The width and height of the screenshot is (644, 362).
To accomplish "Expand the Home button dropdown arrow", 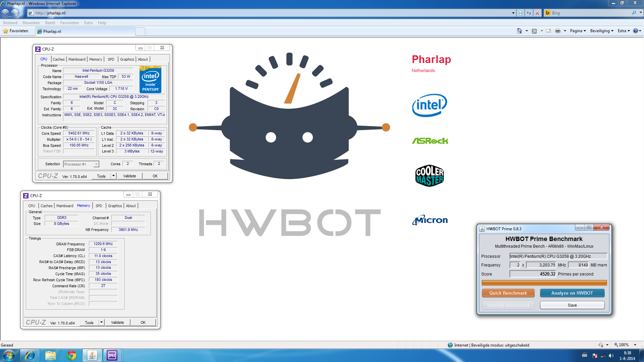I will [x=527, y=31].
